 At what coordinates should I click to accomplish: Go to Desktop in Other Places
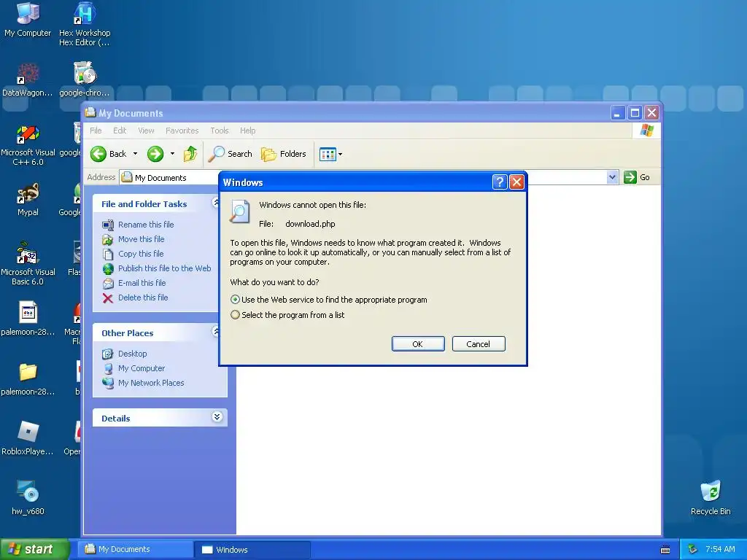(x=133, y=354)
